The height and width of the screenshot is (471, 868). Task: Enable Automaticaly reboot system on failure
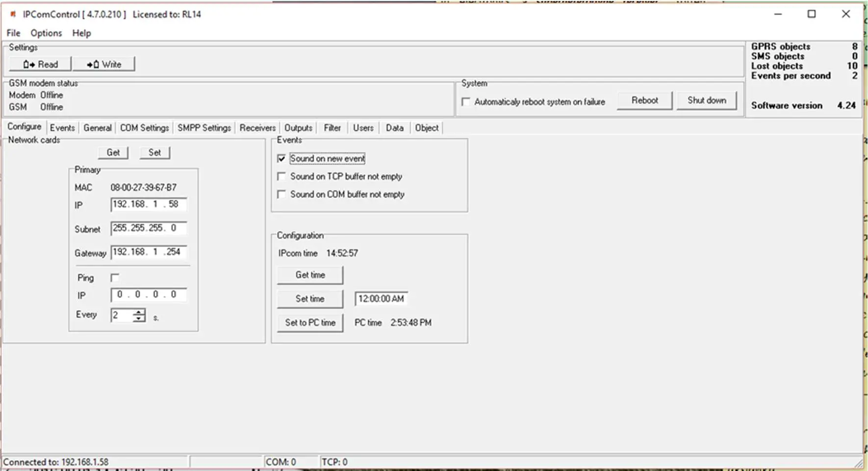pos(465,102)
